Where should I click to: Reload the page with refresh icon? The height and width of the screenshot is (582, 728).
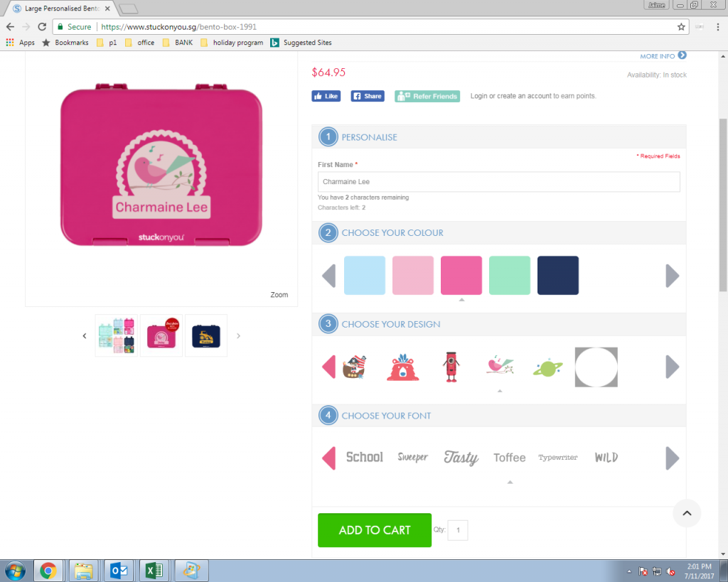coord(42,27)
